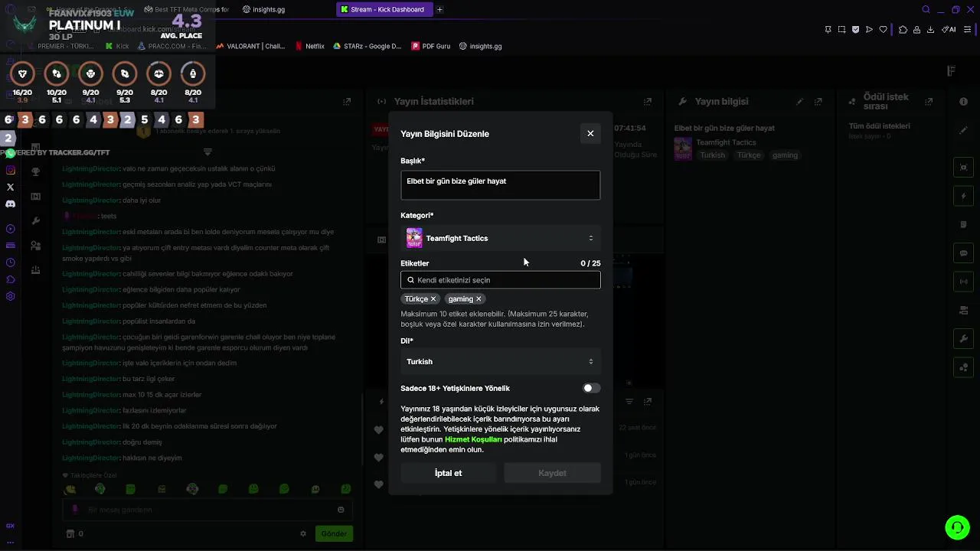The height and width of the screenshot is (551, 980).
Task: Open the VALORANT Challengers bookmark
Action: 250,46
